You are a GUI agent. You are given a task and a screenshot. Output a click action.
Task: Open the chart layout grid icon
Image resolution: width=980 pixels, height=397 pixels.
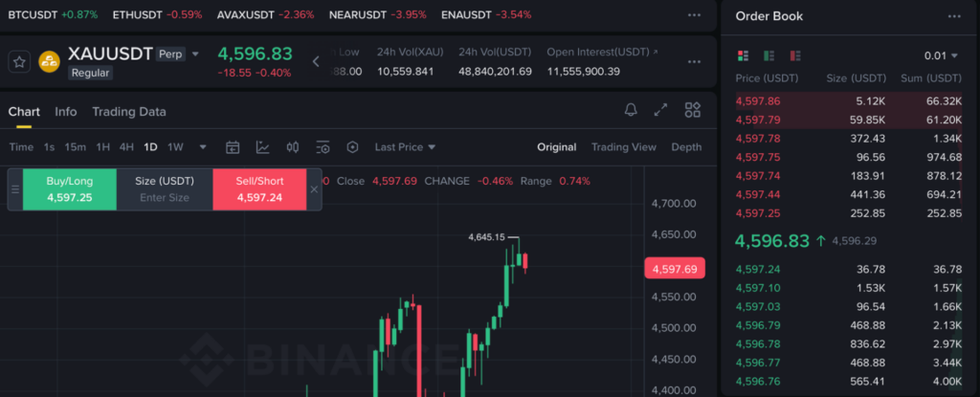click(x=693, y=110)
